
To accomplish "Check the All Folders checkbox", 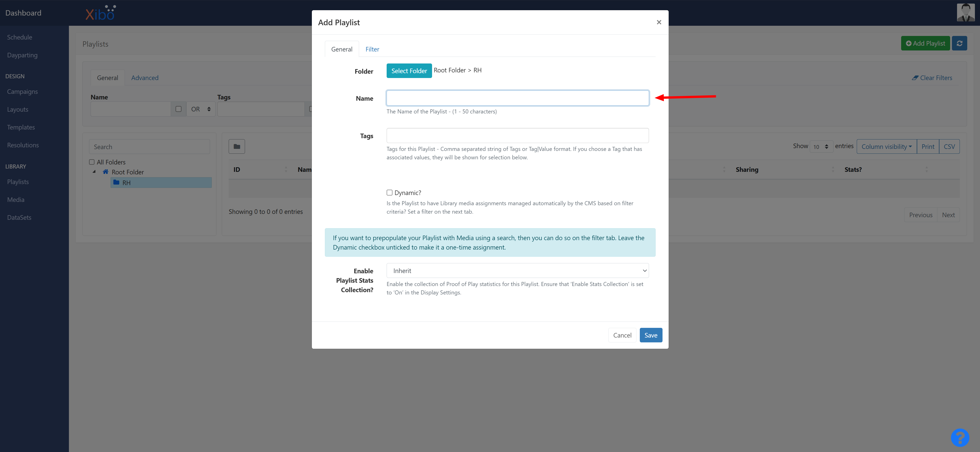I will (x=92, y=162).
